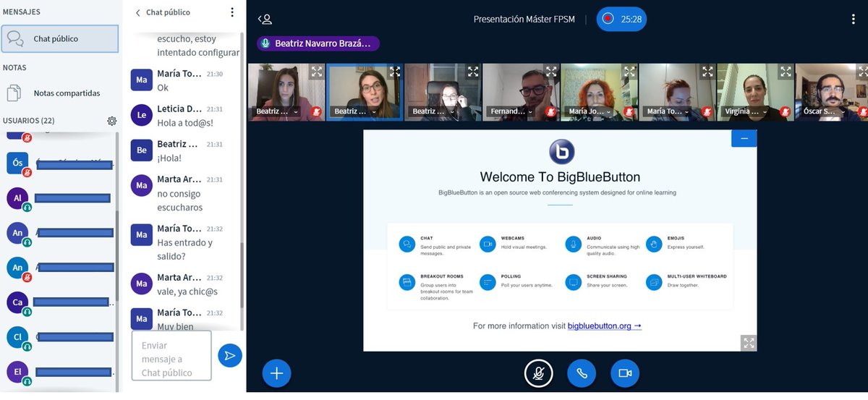Click the message 'Has entrado y salido?'
This screenshot has width=868, height=400.
184,250
